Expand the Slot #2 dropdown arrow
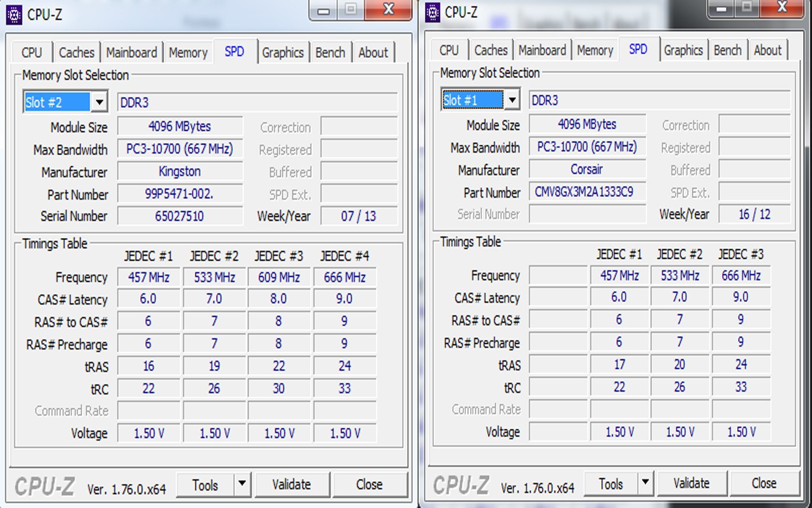812x508 pixels. coord(99,102)
